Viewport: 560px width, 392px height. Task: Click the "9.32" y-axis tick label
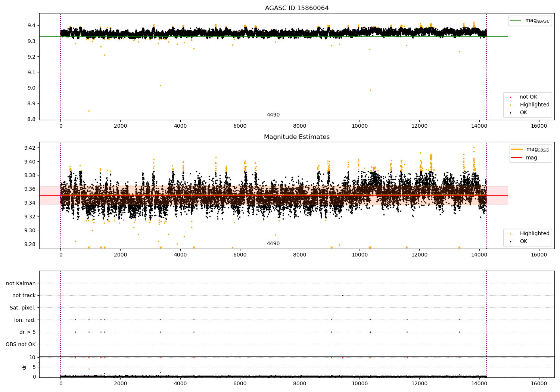(x=29, y=217)
